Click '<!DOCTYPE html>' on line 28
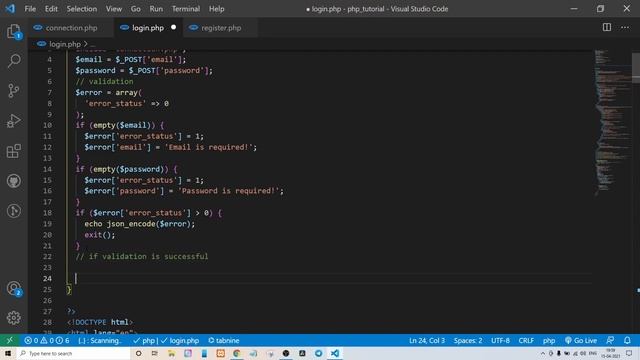The height and width of the screenshot is (360, 640). coord(100,322)
